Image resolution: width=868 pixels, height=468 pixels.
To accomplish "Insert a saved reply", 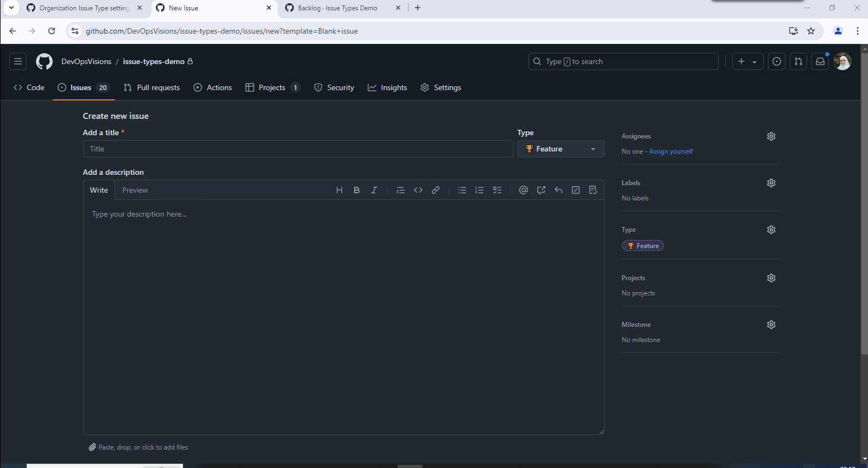I will 558,190.
